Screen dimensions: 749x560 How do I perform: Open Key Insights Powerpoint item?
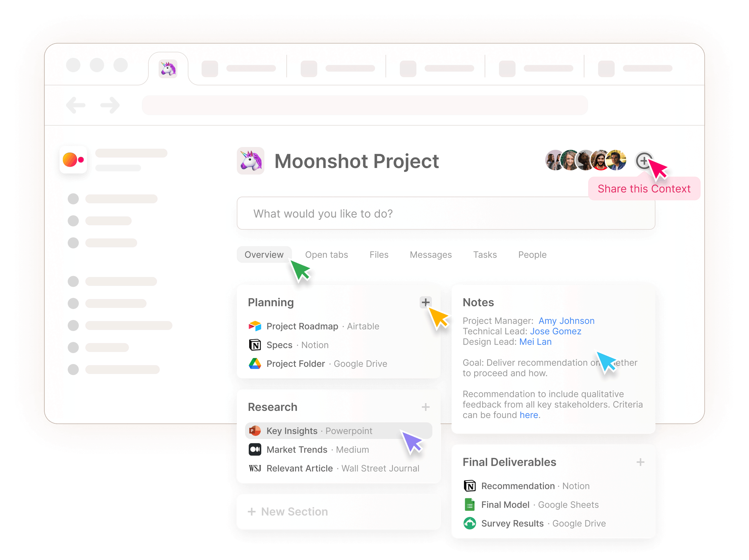[x=338, y=431]
